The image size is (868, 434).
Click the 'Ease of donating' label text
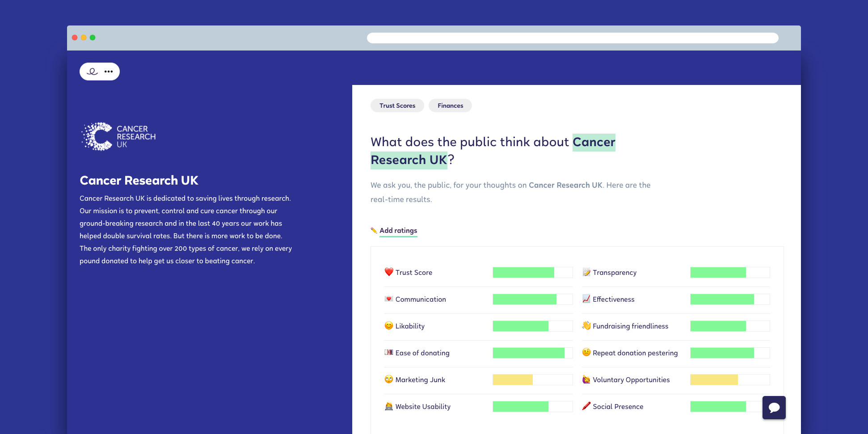(x=422, y=353)
